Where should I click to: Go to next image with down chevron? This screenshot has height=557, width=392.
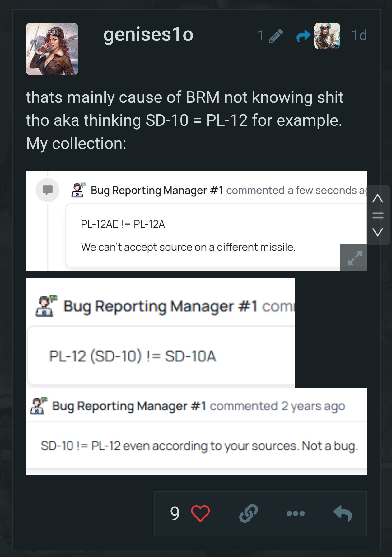click(x=378, y=232)
